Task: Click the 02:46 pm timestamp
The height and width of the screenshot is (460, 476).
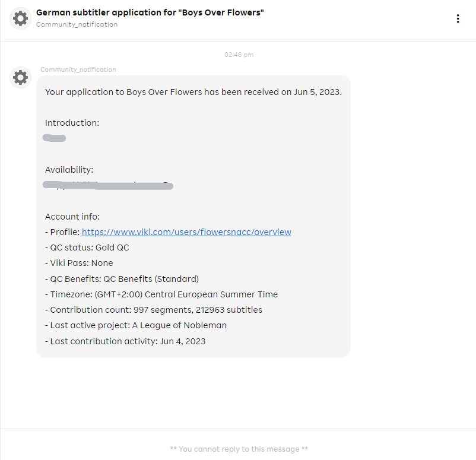Action: pyautogui.click(x=239, y=55)
